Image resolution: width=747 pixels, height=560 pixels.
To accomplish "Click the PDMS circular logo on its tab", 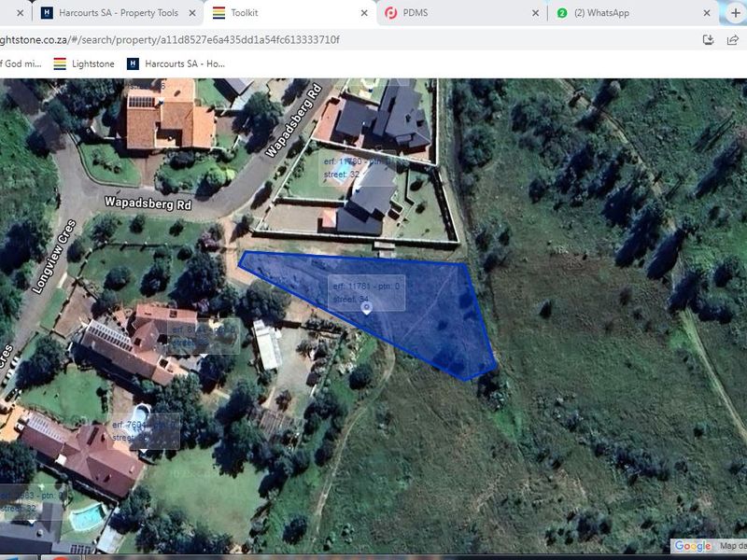I will tap(389, 14).
